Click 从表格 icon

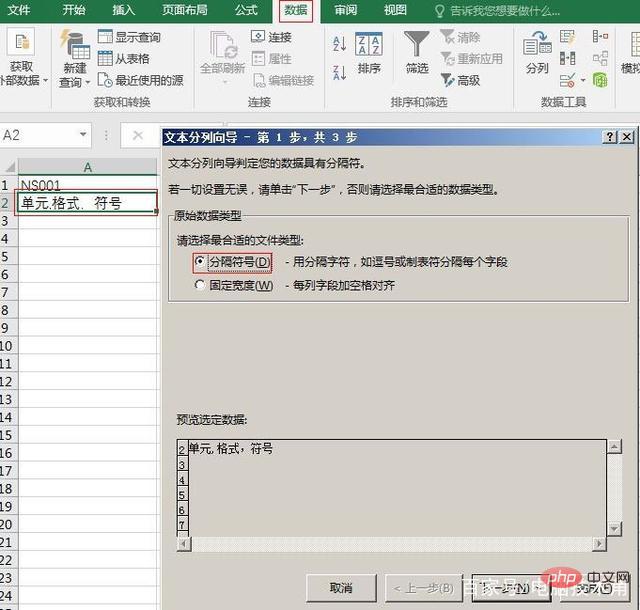point(105,58)
